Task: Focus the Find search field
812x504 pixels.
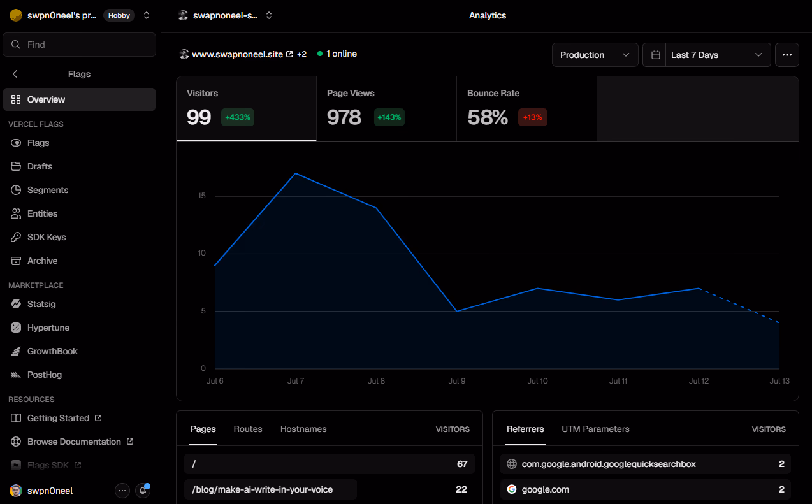Action: tap(80, 45)
